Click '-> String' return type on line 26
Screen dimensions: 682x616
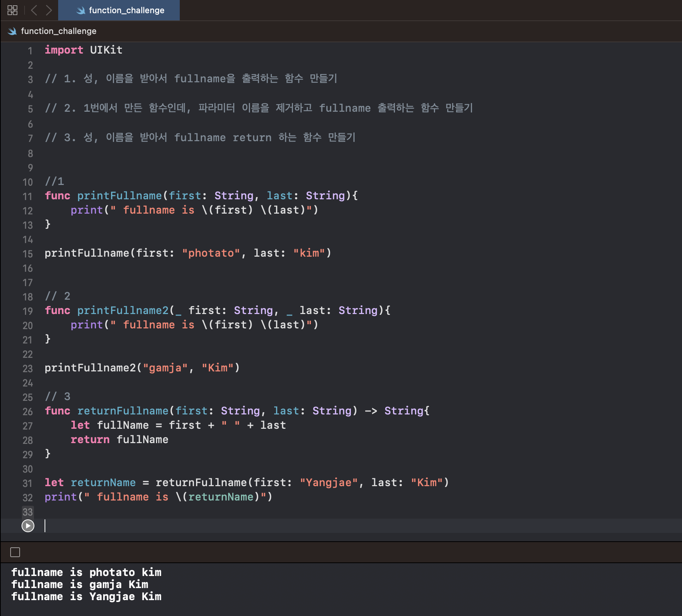click(394, 411)
